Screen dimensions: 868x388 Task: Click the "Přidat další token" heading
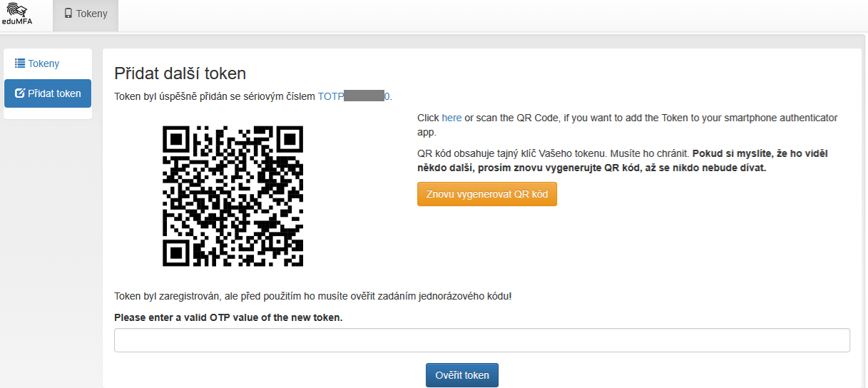point(180,73)
